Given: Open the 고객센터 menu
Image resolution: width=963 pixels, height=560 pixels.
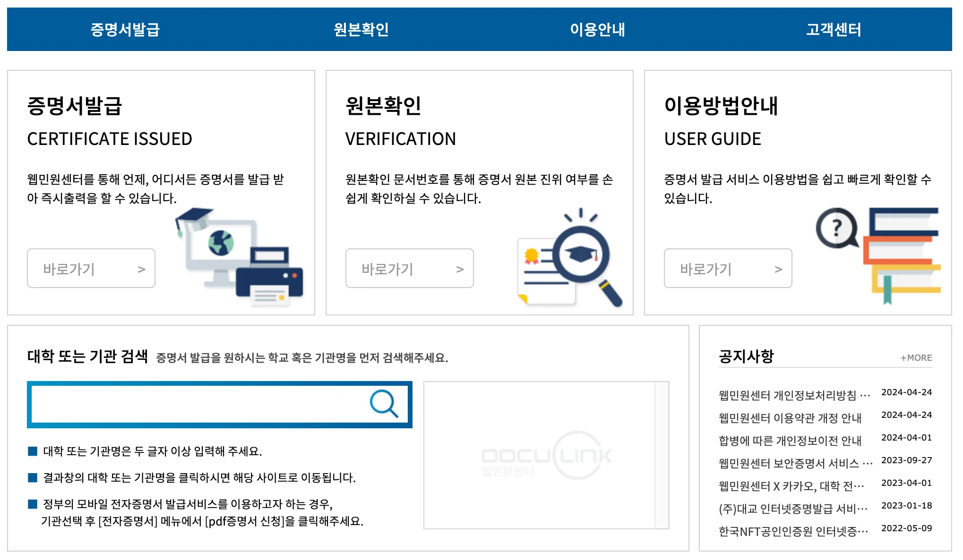Looking at the screenshot, I should (833, 30).
